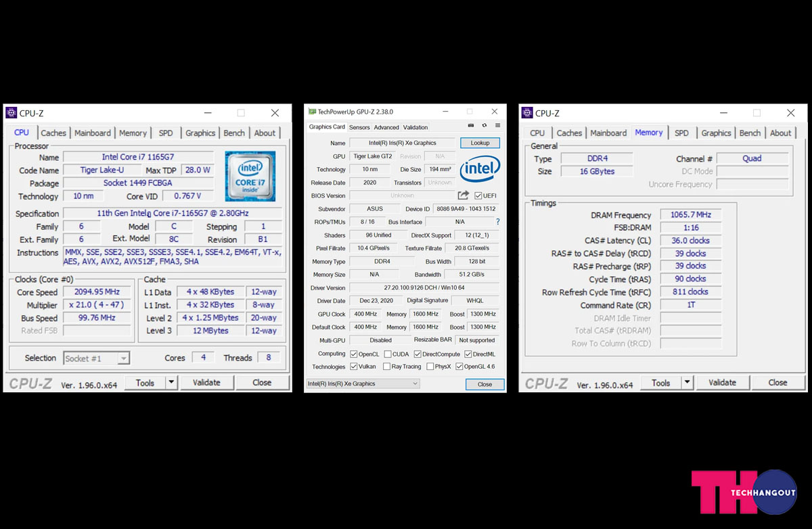
Task: Click the GPU-Z title bar app icon
Action: click(312, 112)
